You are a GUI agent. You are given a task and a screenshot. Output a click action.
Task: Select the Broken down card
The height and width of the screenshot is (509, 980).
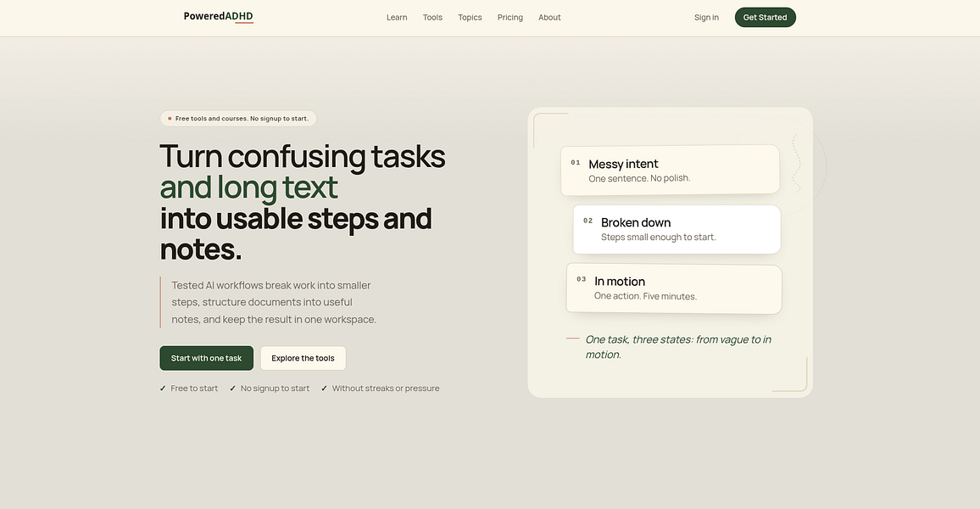(x=677, y=230)
